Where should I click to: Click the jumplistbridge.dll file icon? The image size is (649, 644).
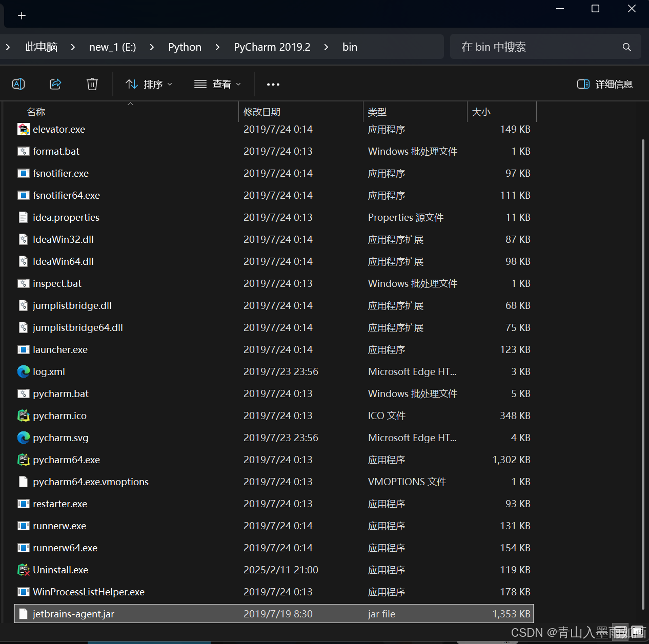(24, 305)
